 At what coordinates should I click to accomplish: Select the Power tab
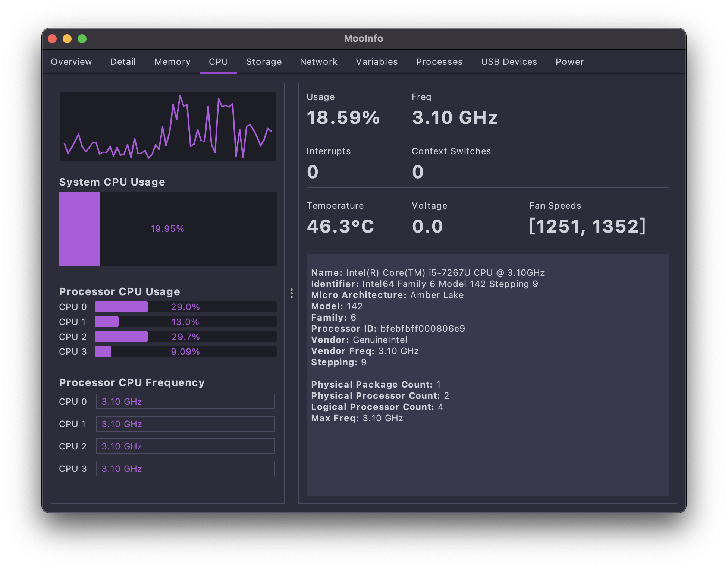pos(569,61)
